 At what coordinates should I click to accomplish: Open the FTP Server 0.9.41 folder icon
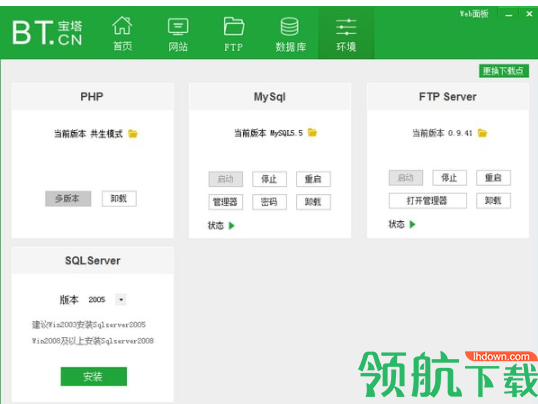(x=482, y=133)
